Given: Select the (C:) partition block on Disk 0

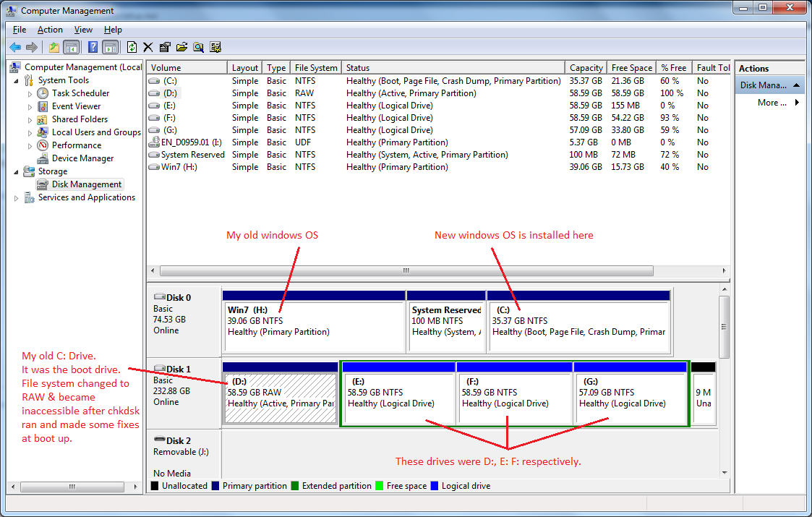Looking at the screenshot, I should [579, 321].
